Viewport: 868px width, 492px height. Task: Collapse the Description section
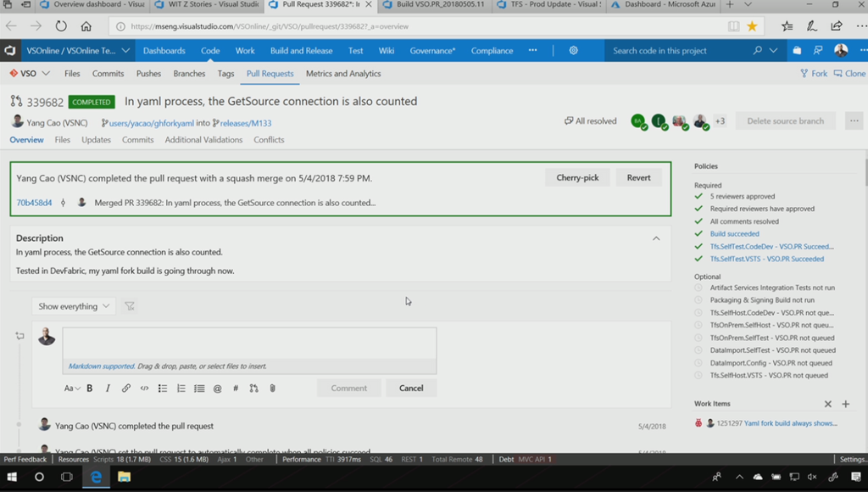point(656,238)
